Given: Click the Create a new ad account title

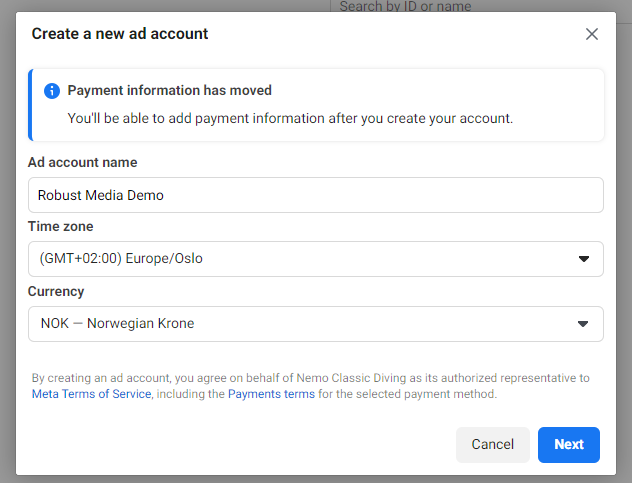Looking at the screenshot, I should 120,34.
